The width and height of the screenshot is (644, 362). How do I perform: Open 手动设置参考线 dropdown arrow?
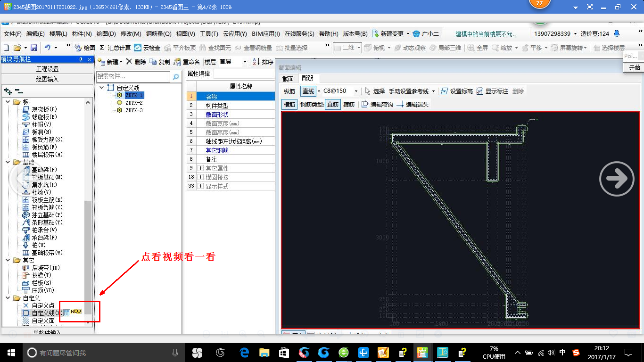[433, 91]
